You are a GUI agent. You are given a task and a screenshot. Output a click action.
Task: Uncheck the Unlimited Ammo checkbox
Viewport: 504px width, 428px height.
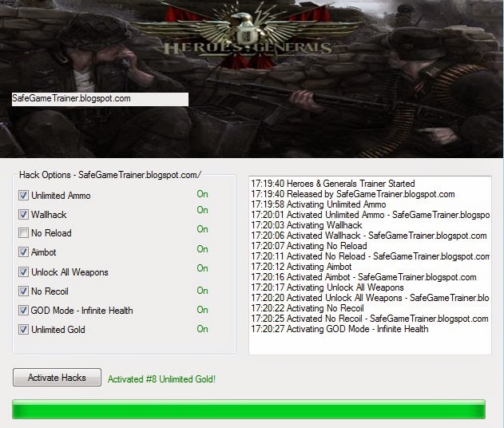[23, 196]
